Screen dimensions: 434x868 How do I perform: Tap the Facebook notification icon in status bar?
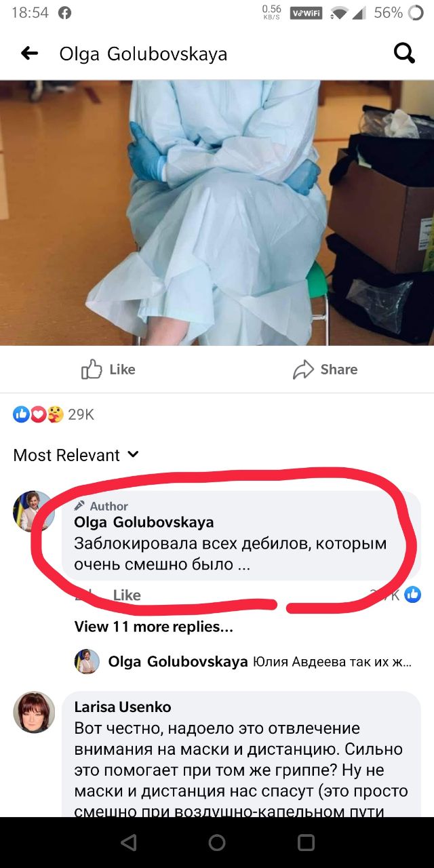click(65, 13)
